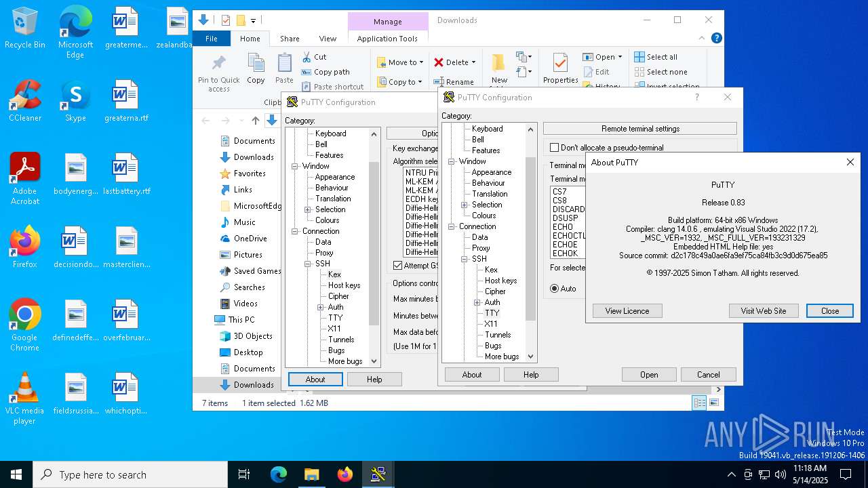Image resolution: width=868 pixels, height=488 pixels.
Task: Open Google Chrome desktop shortcut
Action: pyautogui.click(x=25, y=325)
